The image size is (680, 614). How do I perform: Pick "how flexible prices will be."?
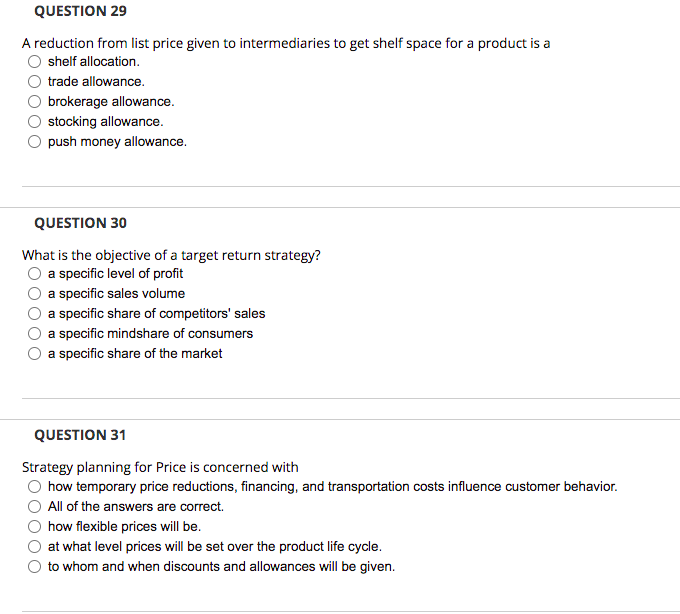[x=35, y=527]
